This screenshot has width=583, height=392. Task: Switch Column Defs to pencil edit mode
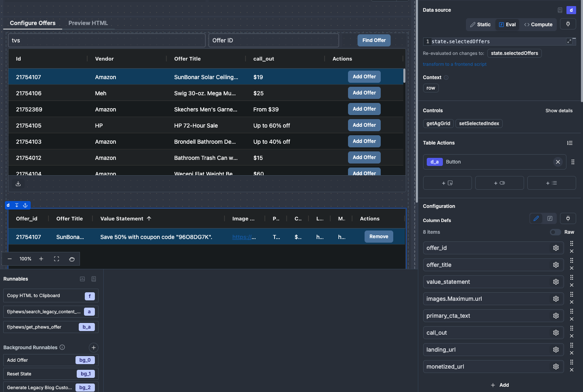pyautogui.click(x=536, y=218)
